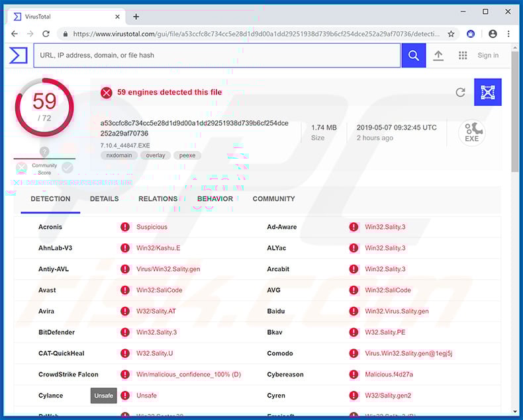The width and height of the screenshot is (523, 420).
Task: Switch to the DETECTION tab
Action: (x=50, y=199)
